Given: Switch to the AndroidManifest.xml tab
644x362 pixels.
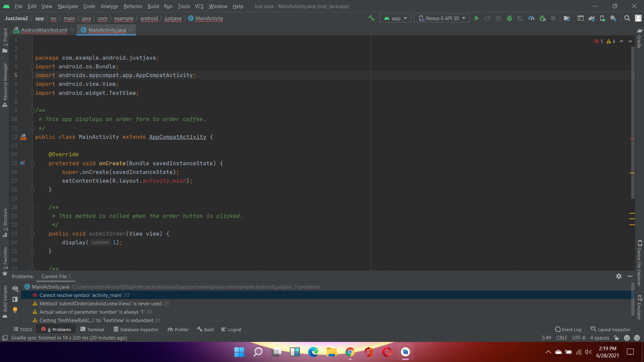Looking at the screenshot, I should coord(44,30).
